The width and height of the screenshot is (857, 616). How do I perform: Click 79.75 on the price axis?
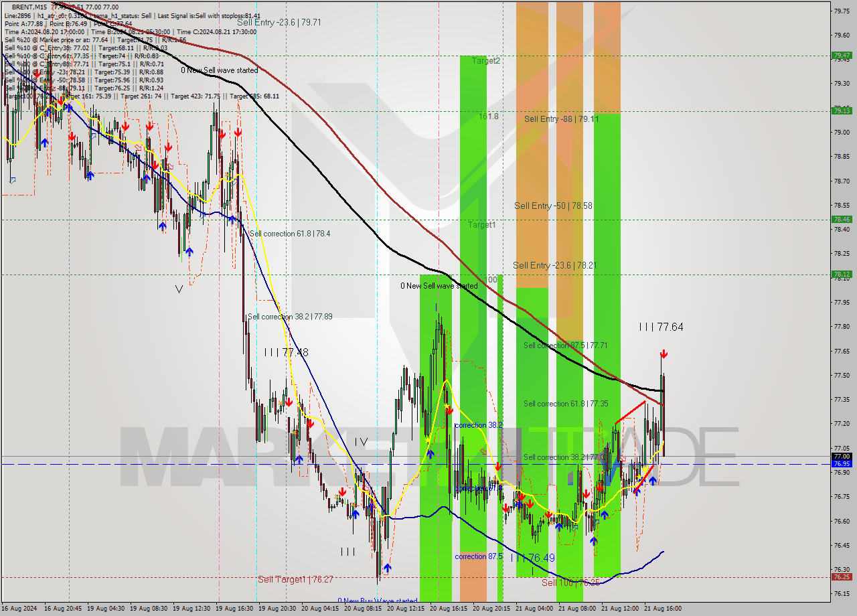(x=842, y=11)
